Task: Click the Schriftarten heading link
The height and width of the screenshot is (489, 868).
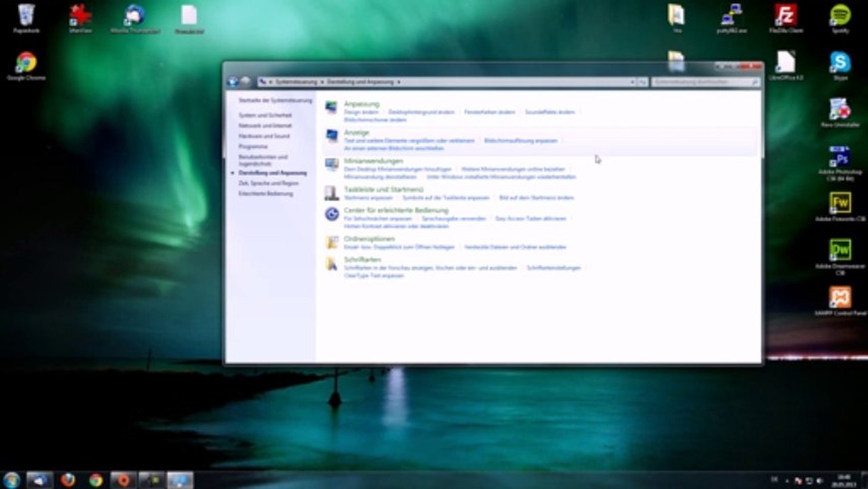Action: pyautogui.click(x=362, y=260)
